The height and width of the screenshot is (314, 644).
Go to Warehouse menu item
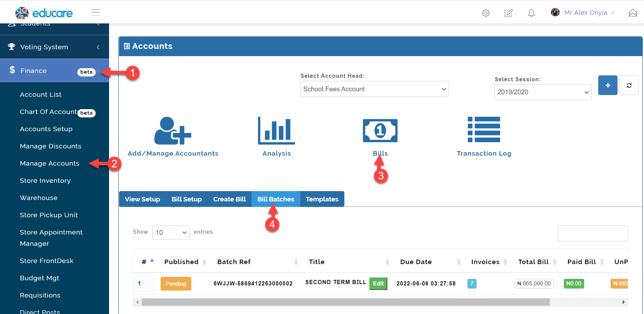coord(39,198)
